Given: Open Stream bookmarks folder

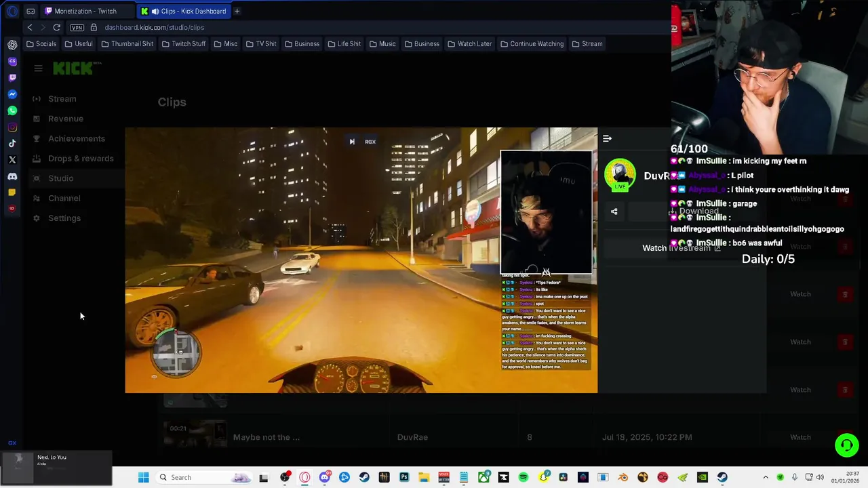Looking at the screenshot, I should tap(587, 44).
